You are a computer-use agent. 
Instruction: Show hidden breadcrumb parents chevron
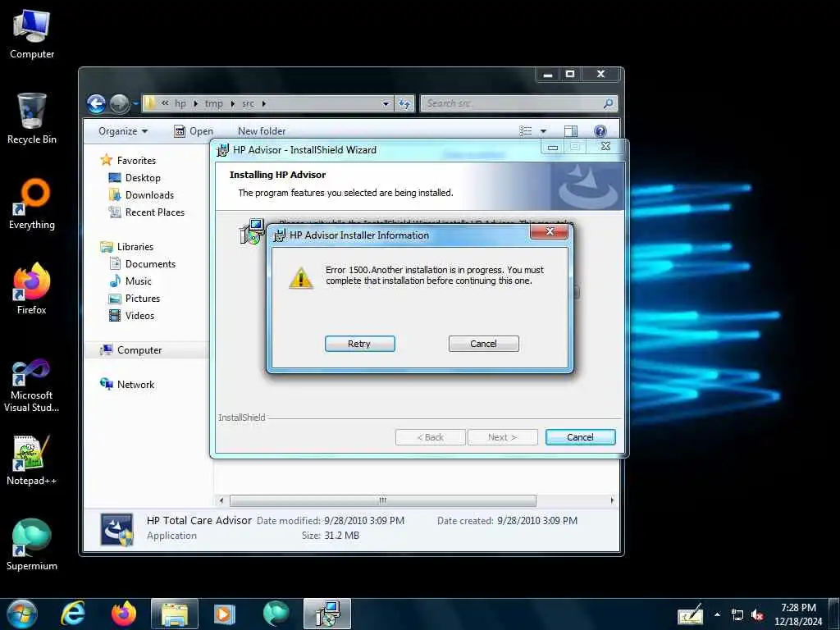pyautogui.click(x=165, y=103)
